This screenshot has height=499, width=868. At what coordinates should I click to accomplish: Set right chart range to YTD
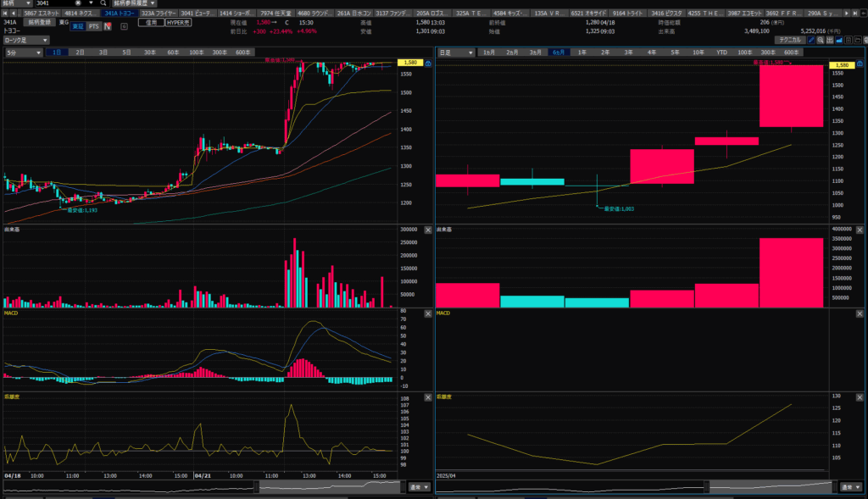tap(722, 53)
